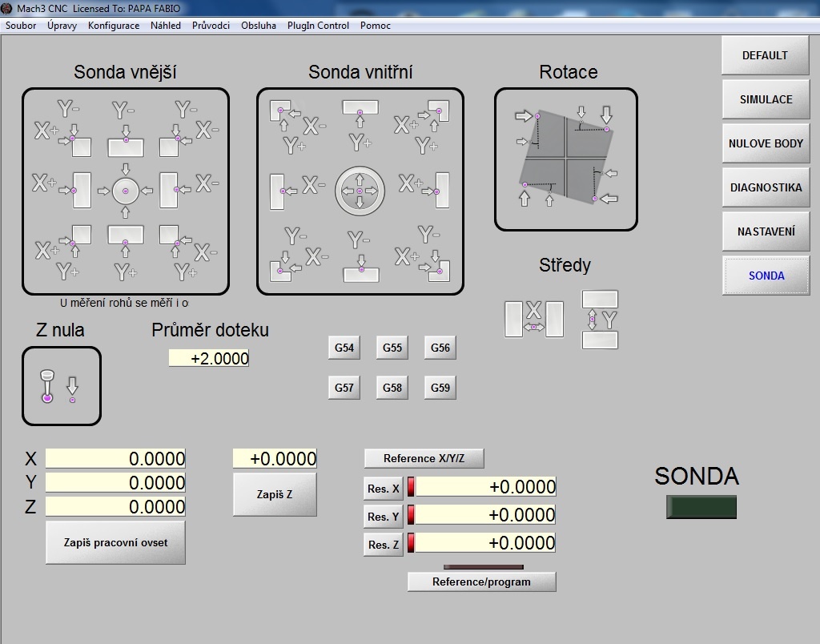The height and width of the screenshot is (644, 820).
Task: Open the Konfigurace menu
Action: 114,26
